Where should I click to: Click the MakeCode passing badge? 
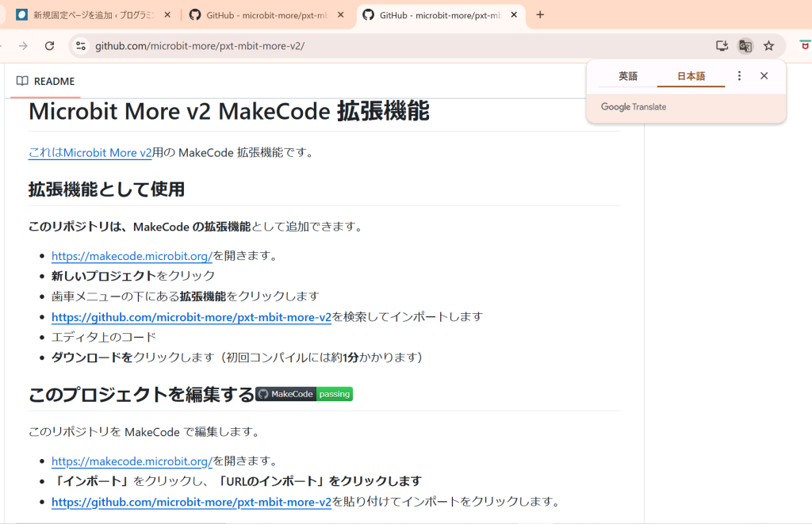click(304, 394)
